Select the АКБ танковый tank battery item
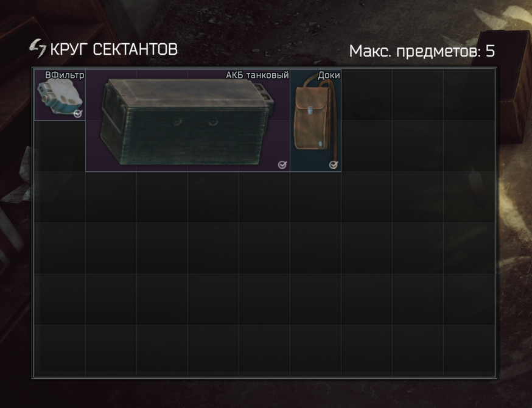 tap(187, 121)
